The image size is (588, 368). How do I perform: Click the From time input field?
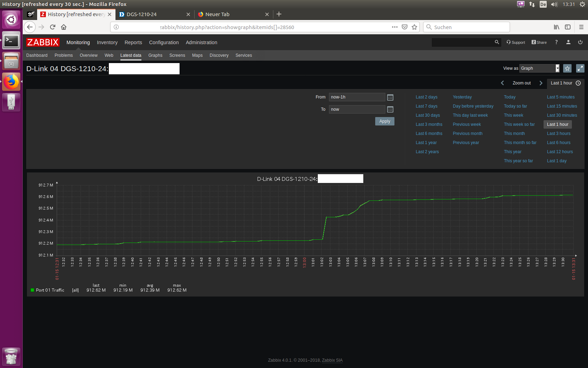pos(357,97)
